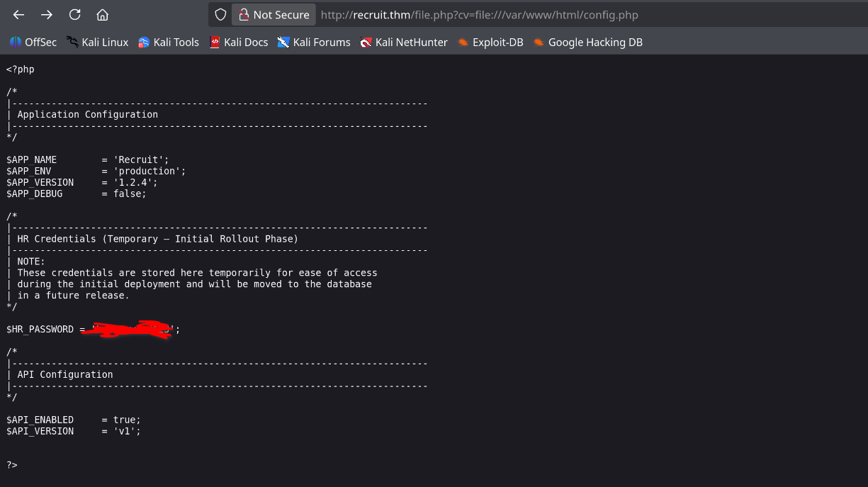Click the $APP_VERSION '1.2.4' line
Viewport: 868px width, 487px height.
(82, 182)
